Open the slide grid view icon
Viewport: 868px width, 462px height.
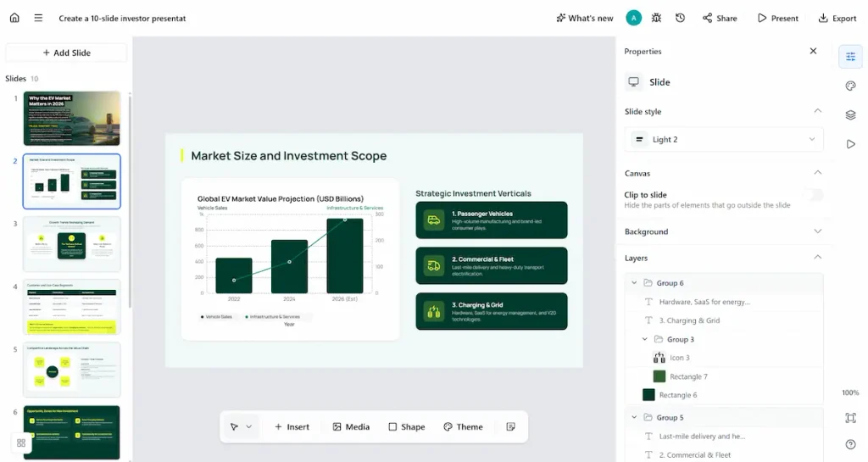pyautogui.click(x=21, y=443)
